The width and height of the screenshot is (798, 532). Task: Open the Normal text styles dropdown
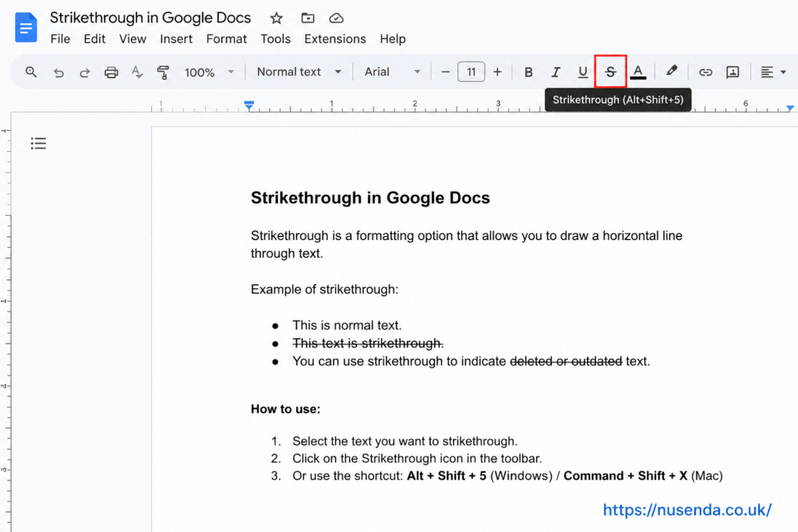point(298,72)
